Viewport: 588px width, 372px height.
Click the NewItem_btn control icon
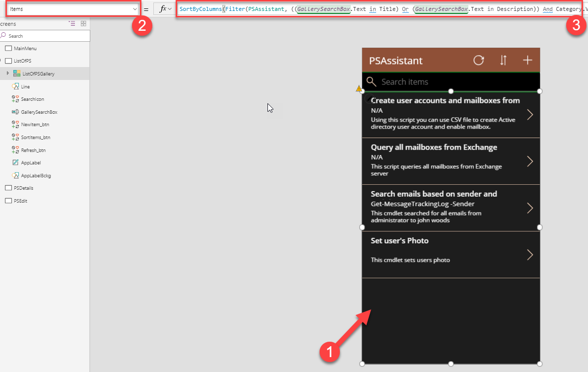click(x=15, y=124)
